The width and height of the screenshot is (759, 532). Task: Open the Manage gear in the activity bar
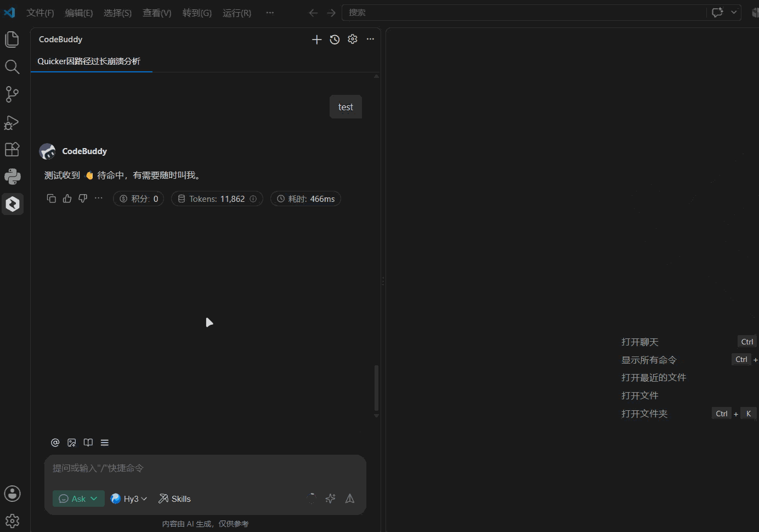12,520
